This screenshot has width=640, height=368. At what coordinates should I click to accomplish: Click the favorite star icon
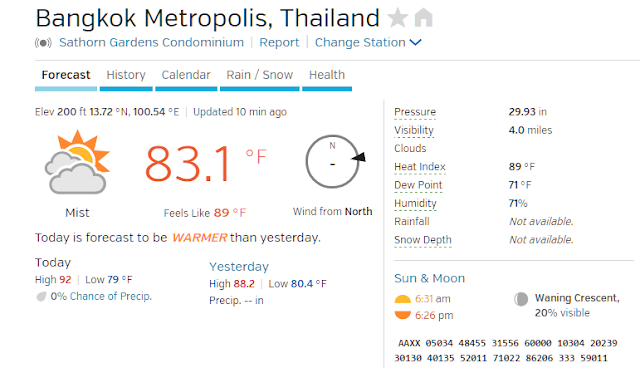tap(398, 18)
